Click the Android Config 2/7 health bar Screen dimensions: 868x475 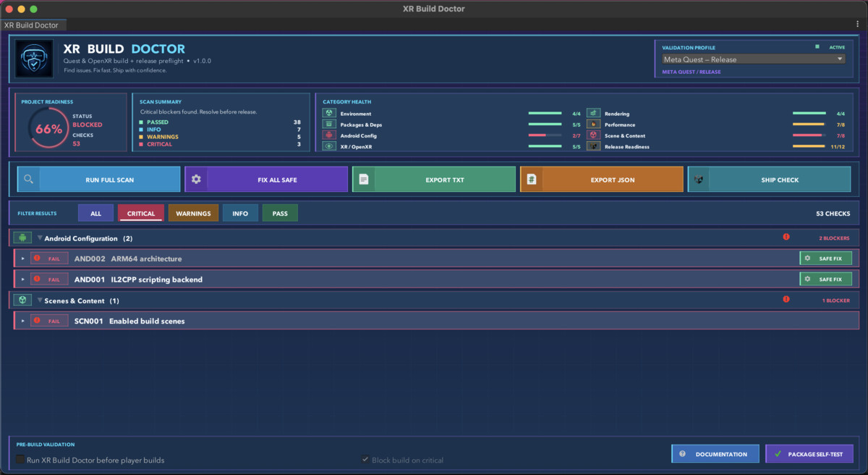tap(545, 135)
